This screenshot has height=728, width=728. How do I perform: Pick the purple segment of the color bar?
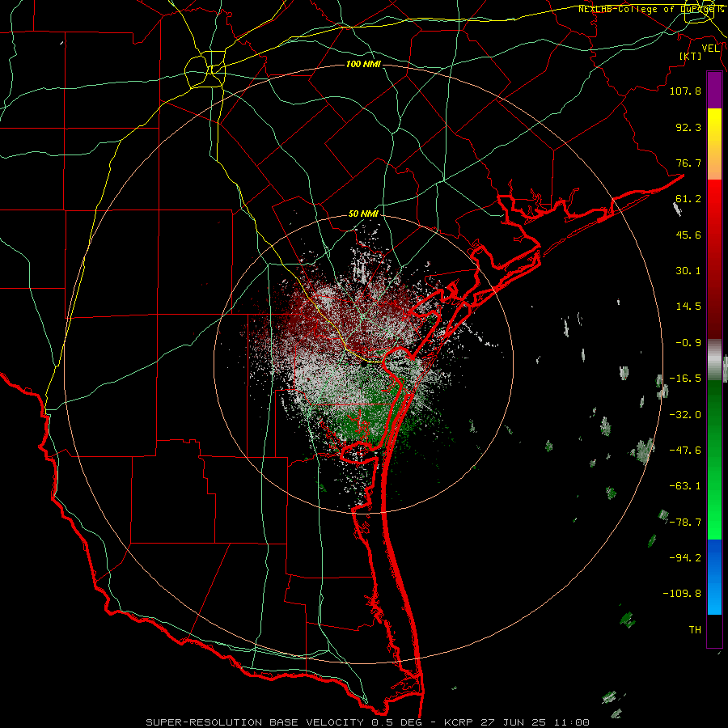point(714,91)
